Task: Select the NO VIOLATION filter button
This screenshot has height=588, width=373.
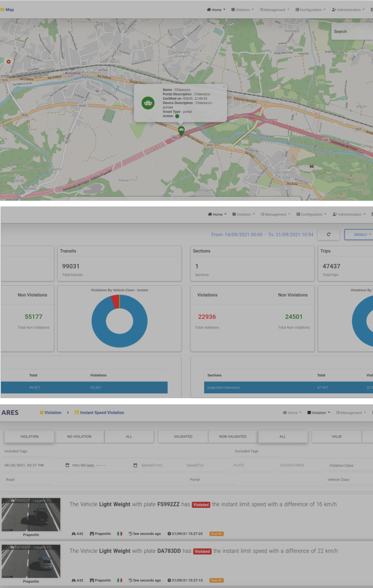Action: click(79, 437)
